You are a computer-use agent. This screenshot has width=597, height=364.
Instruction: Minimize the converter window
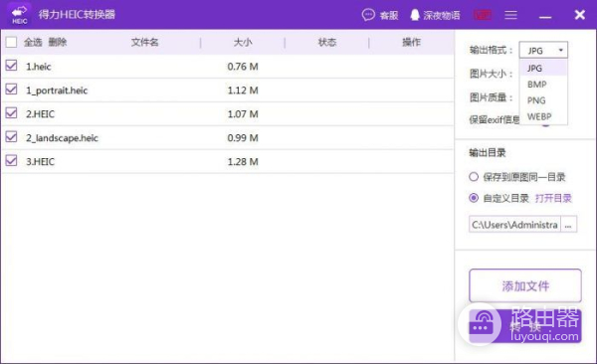(545, 17)
